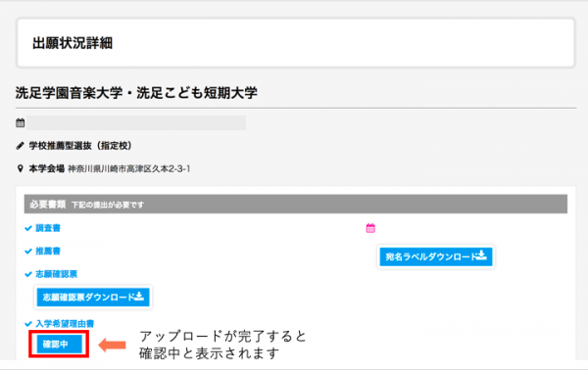
Task: Open the 志願確認票 document link
Action: click(x=56, y=274)
